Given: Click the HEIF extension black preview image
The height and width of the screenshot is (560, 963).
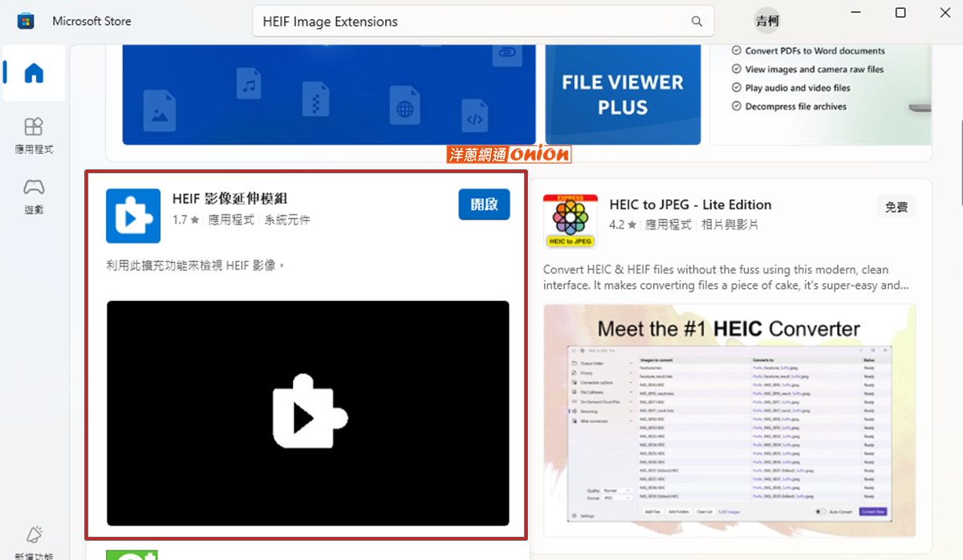Looking at the screenshot, I should point(308,413).
